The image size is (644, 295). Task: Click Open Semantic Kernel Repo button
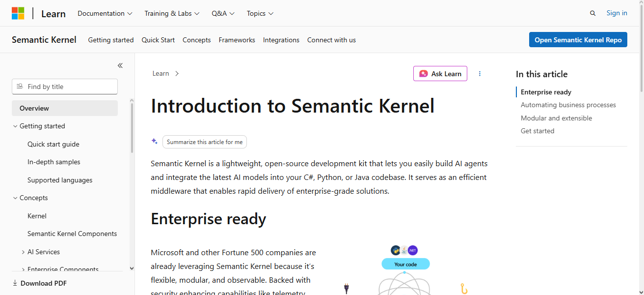point(578,40)
